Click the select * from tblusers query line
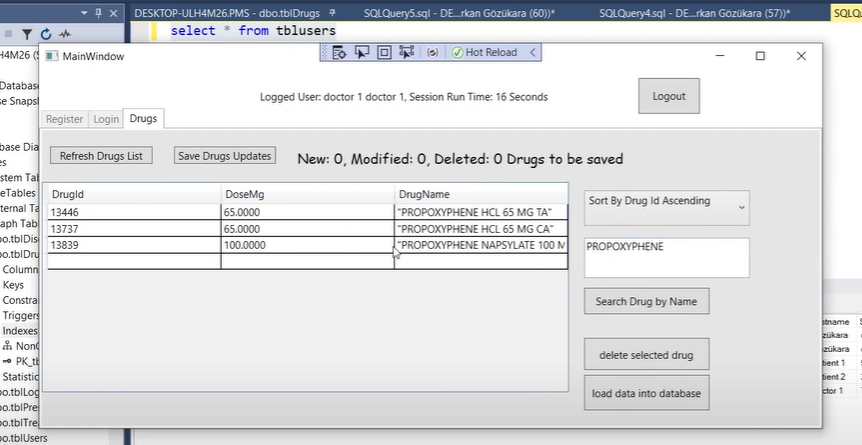Image resolution: width=862 pixels, height=445 pixels. click(253, 31)
